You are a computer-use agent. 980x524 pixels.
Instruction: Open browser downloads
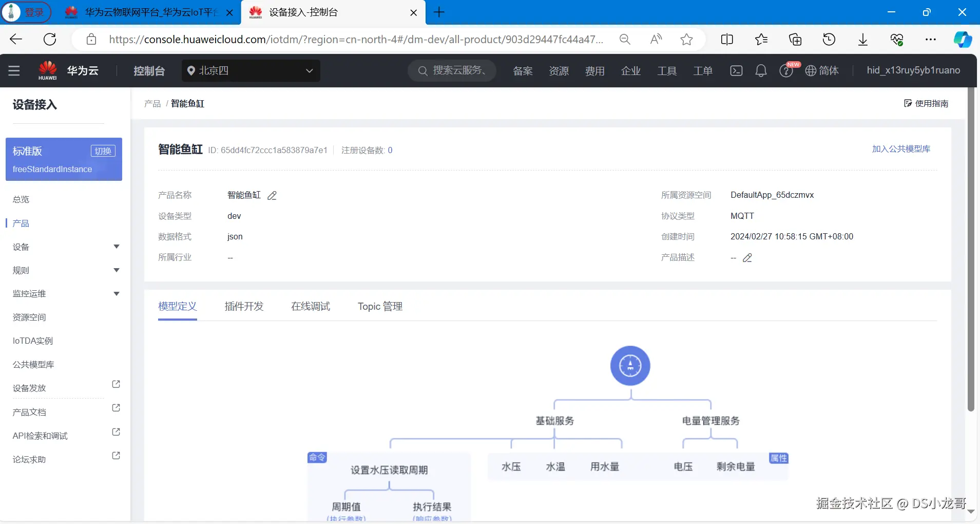(x=863, y=40)
